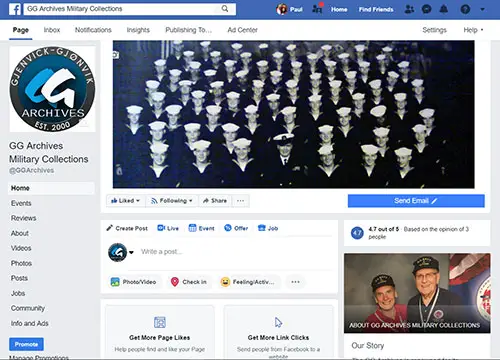Click the Write a post field
Viewport: 500px width, 360px height.
pyautogui.click(x=161, y=252)
